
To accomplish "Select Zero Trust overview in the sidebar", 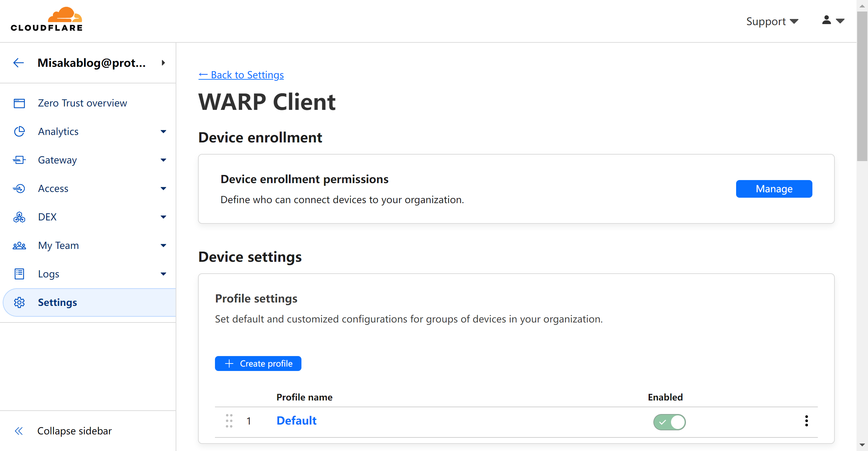I will tap(82, 103).
